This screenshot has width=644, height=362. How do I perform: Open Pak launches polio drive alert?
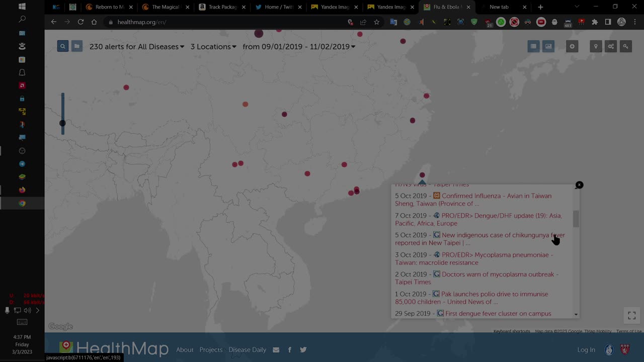coord(471,298)
